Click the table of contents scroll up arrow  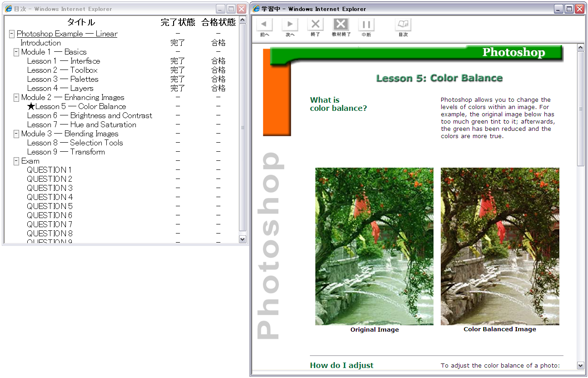(x=242, y=20)
